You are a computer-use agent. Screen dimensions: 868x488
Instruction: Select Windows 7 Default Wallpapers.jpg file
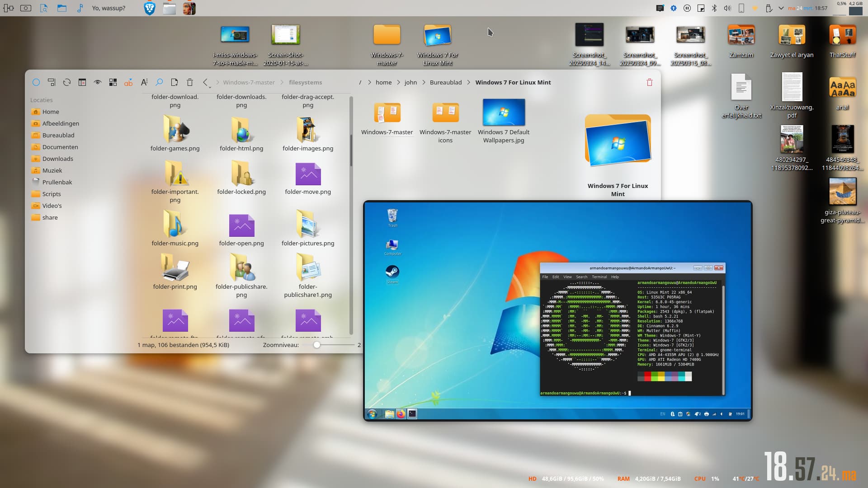[504, 121]
